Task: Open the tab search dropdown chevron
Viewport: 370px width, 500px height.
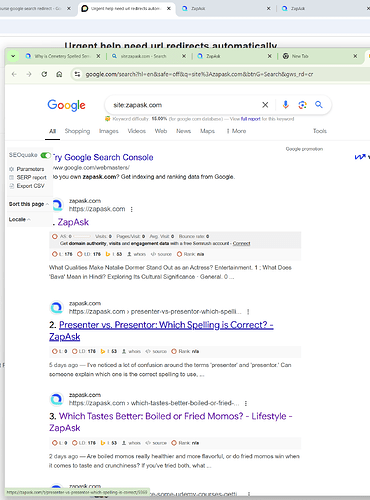Action: pos(13,56)
